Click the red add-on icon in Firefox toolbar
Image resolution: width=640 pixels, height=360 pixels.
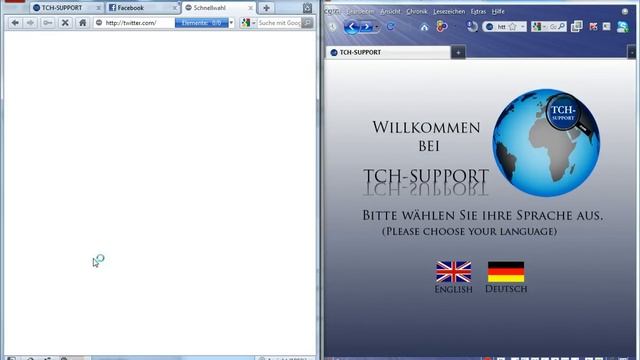pos(593,27)
